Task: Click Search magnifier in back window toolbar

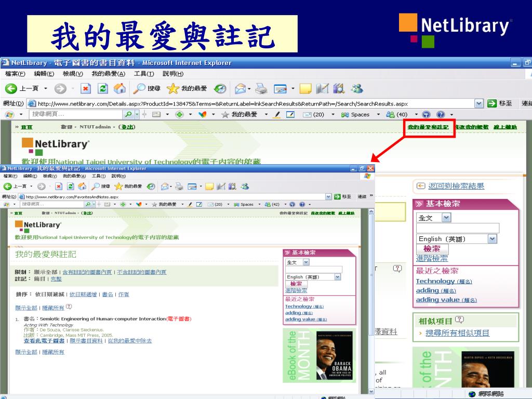Action: pos(139,88)
